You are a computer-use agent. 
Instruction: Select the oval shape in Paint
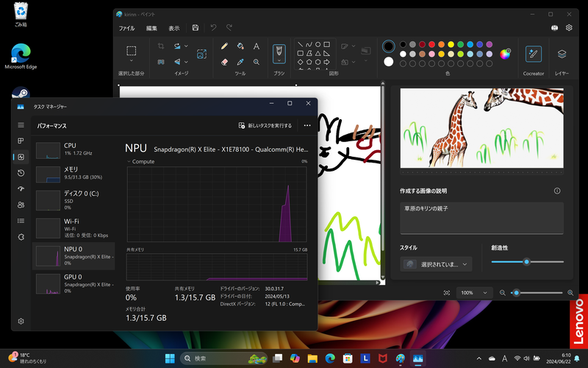pyautogui.click(x=318, y=44)
